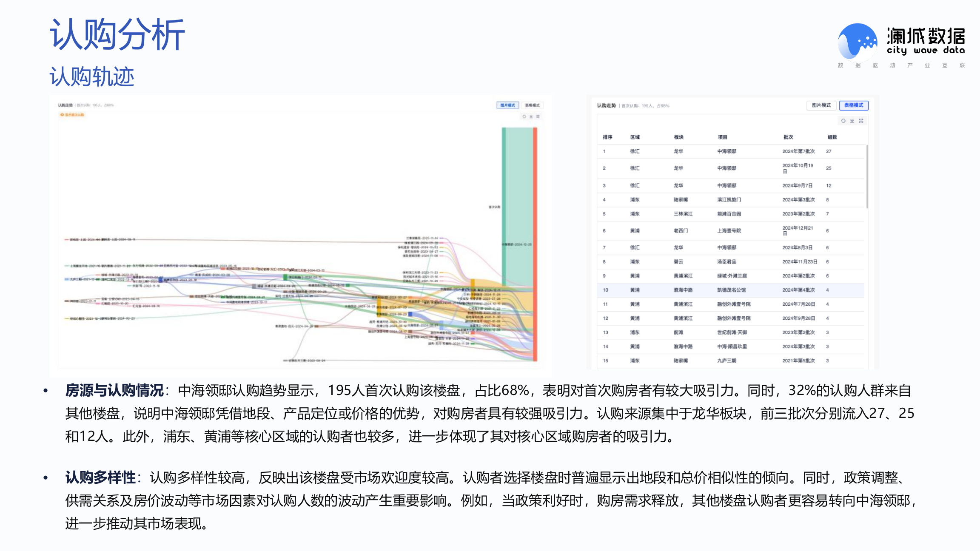
Task: Click the 汤臣君品 project cell
Action: pos(726,261)
